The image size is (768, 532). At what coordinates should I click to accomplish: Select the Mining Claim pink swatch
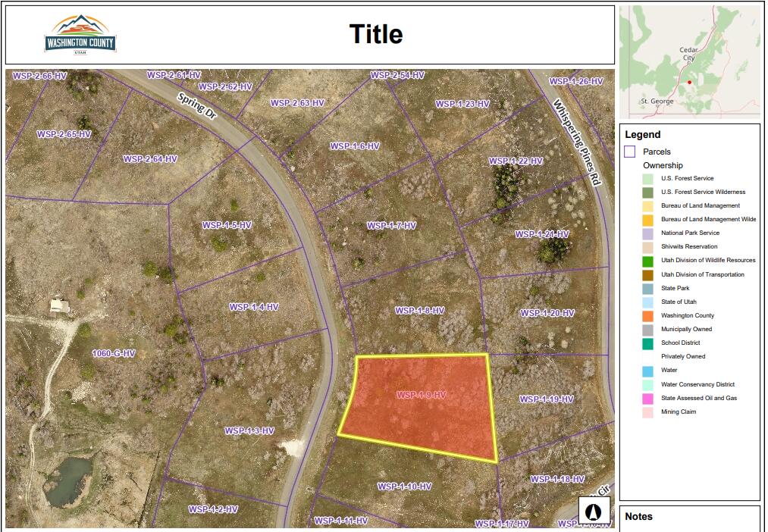(x=647, y=412)
